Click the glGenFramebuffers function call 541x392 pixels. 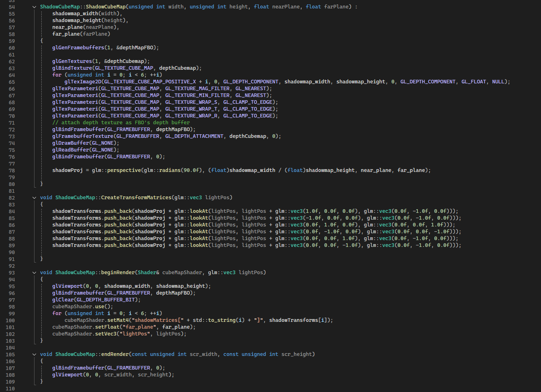[78, 48]
